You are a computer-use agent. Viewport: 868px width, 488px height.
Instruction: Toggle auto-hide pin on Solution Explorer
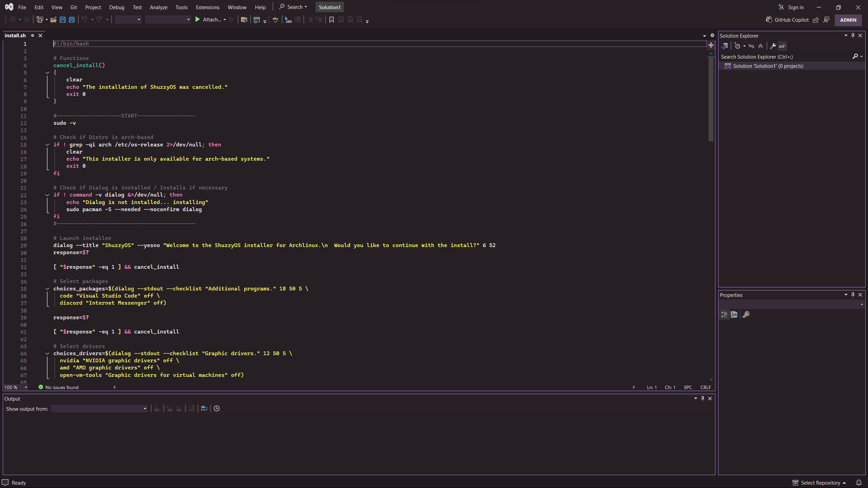pyautogui.click(x=853, y=36)
